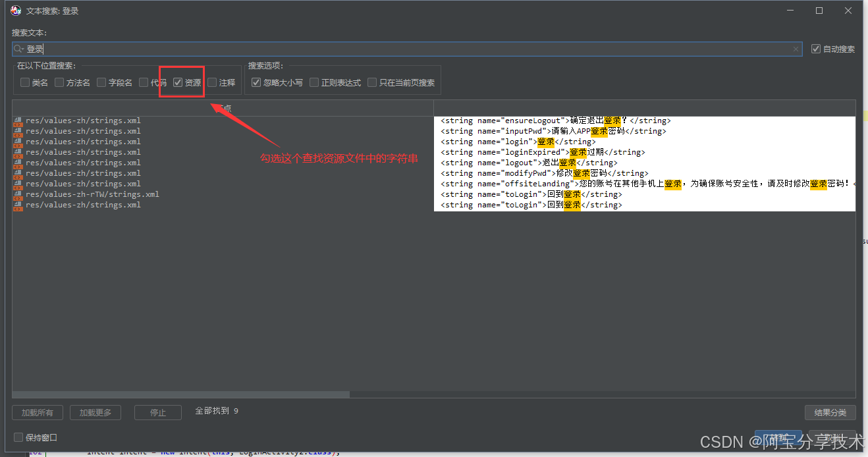Tick the 保持窗口 checkbox
The height and width of the screenshot is (457, 868).
[x=18, y=437]
